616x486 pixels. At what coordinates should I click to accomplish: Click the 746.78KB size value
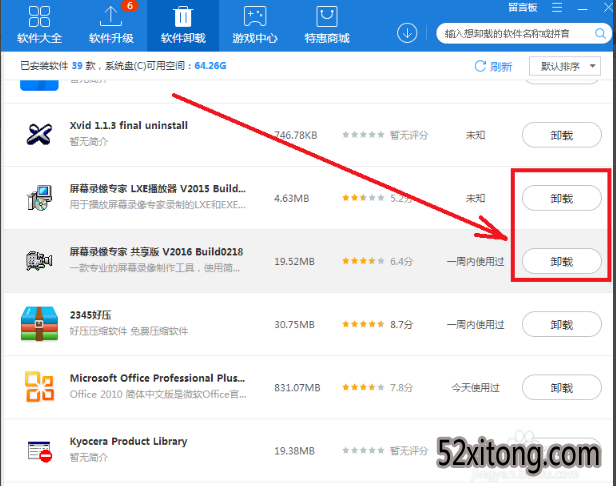295,135
